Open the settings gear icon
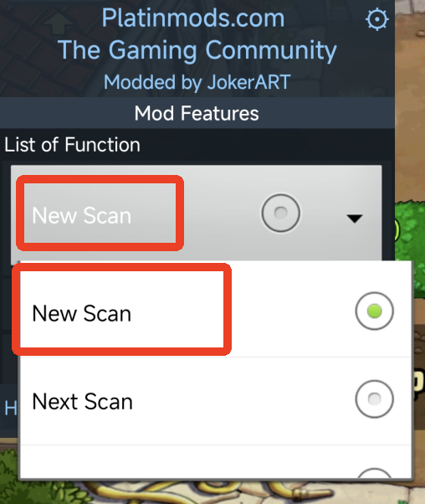The height and width of the screenshot is (504, 425). point(377,19)
